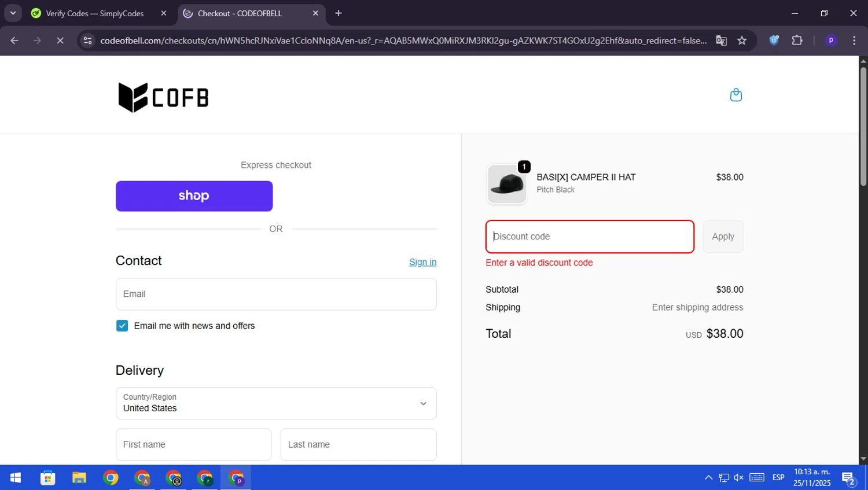
Task: Apply the discount code button
Action: tap(723, 237)
